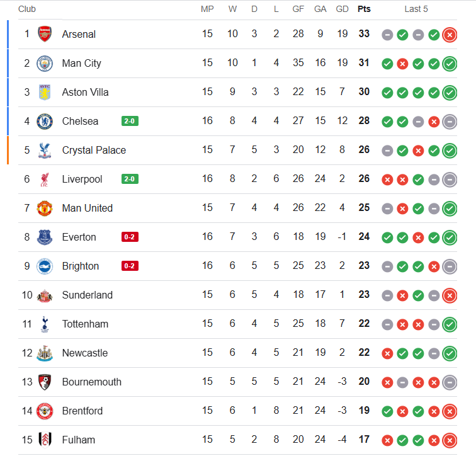Click the Arsenal club crest
The image size is (476, 456).
pyautogui.click(x=45, y=34)
